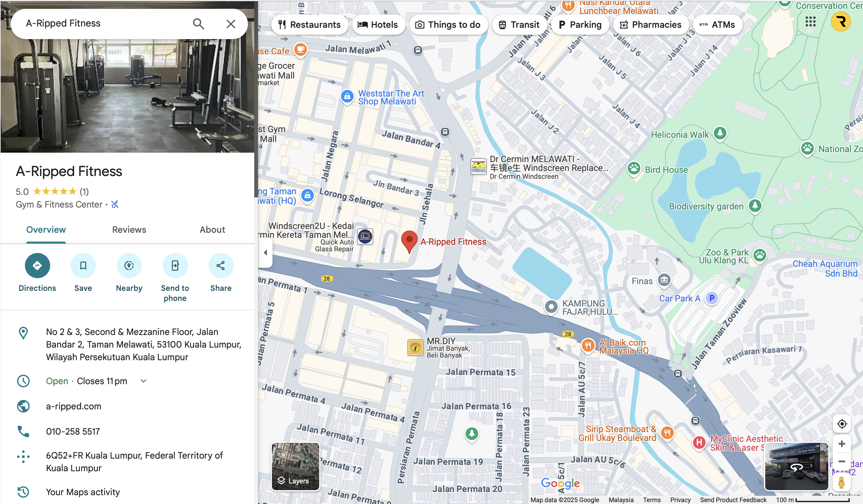Copy the plus code 6Q52+FR Kuala Lumpur
Image resolution: width=863 pixels, height=504 pixels.
[134, 461]
